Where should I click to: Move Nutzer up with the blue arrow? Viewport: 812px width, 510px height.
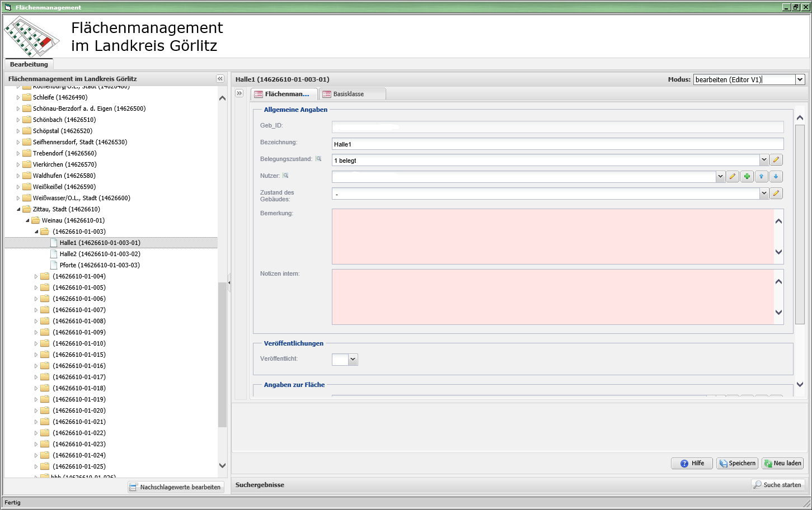point(761,177)
